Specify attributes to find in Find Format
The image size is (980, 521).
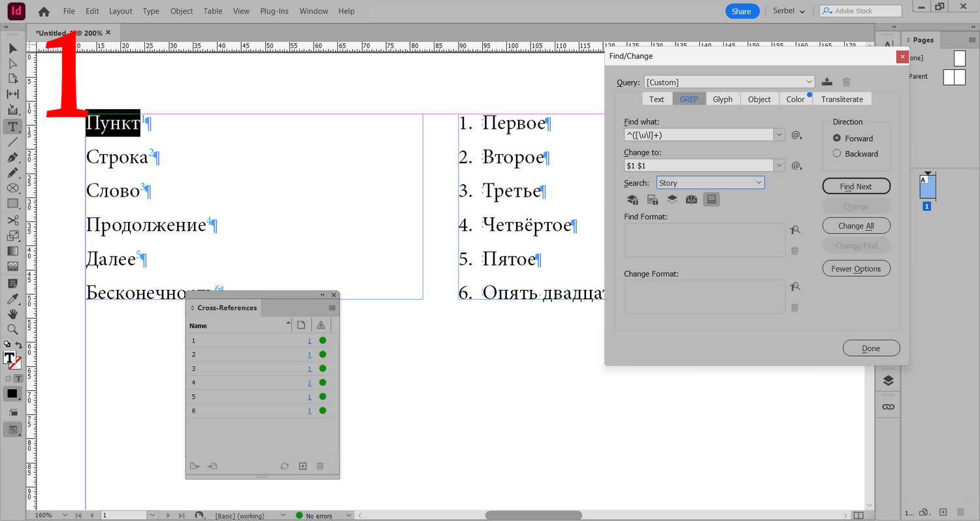tap(794, 230)
